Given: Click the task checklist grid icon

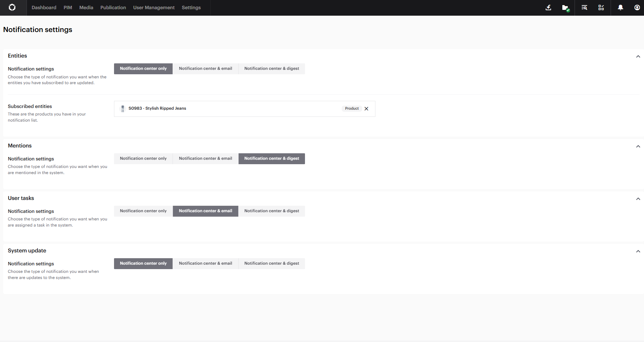Looking at the screenshot, I should pos(601,7).
